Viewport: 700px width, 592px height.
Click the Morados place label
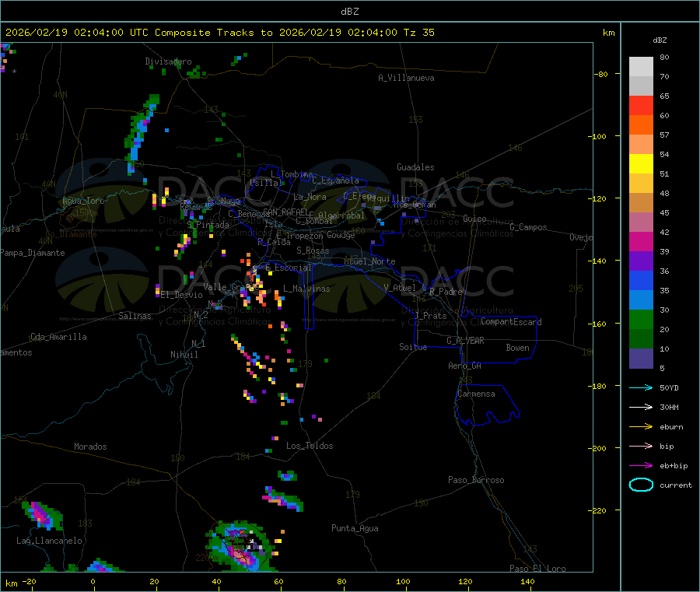coord(90,447)
